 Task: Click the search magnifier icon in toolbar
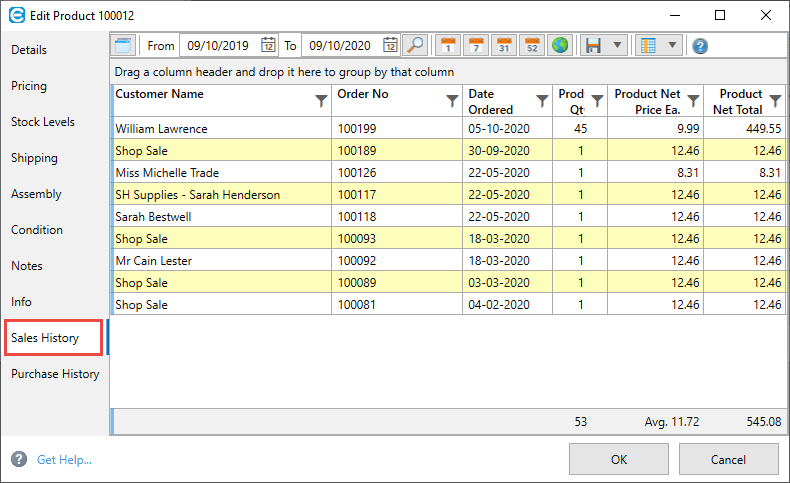click(x=415, y=45)
